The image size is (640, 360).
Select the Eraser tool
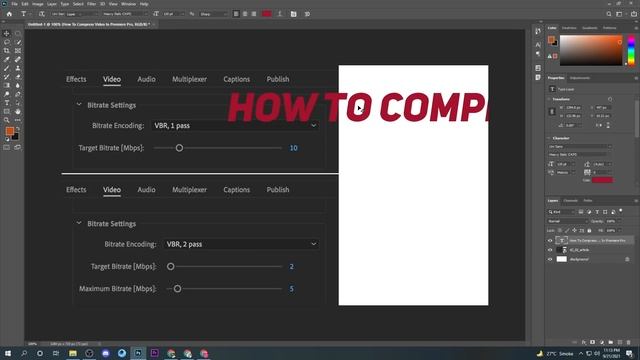coord(18,77)
